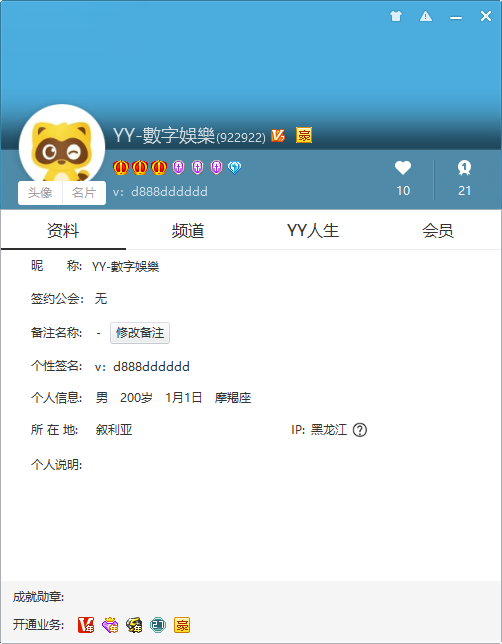Click the raccoon avatar picture
The height and width of the screenshot is (644, 502).
(x=62, y=144)
